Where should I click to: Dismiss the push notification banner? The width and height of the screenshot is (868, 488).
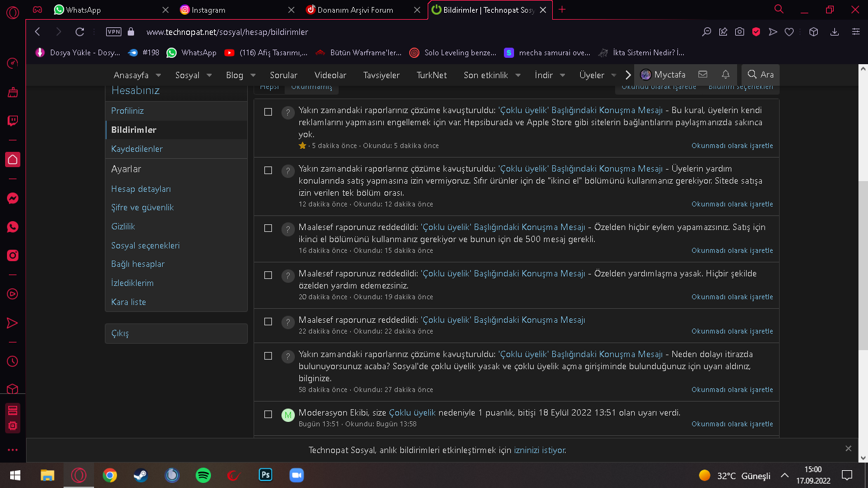click(x=848, y=449)
